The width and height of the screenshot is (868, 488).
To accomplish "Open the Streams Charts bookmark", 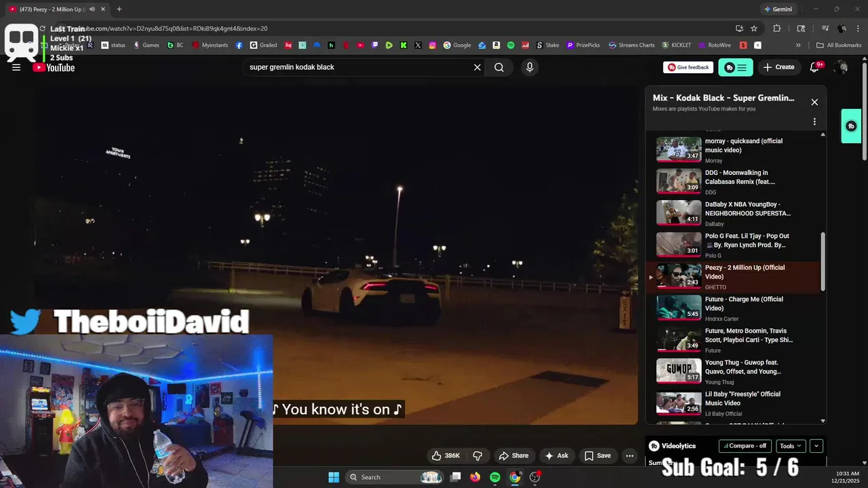I will click(632, 45).
